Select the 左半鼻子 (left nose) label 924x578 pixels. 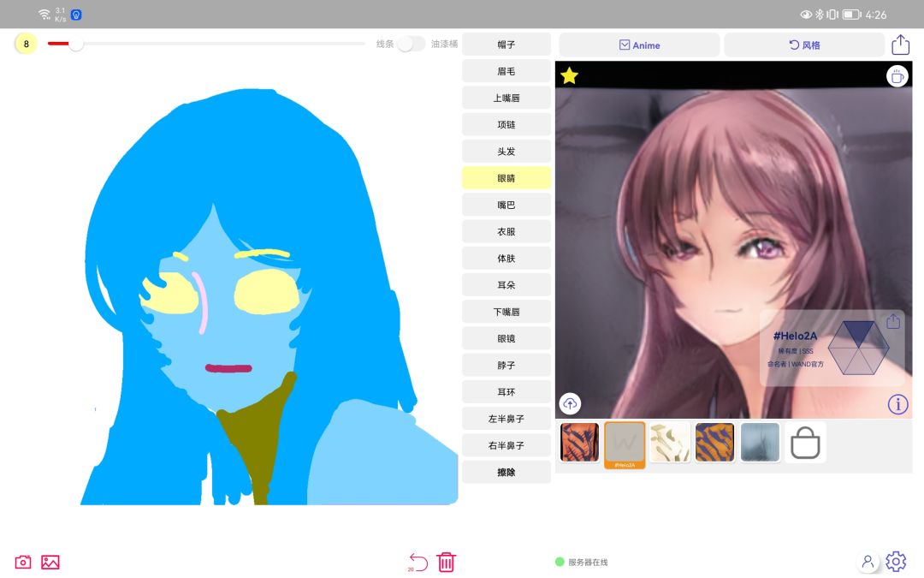point(506,419)
